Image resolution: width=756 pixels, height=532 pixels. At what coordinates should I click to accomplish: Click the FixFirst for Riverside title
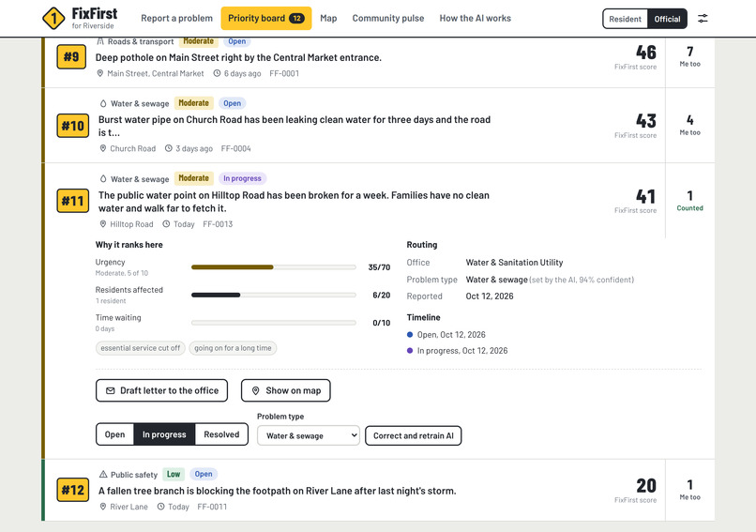point(95,18)
